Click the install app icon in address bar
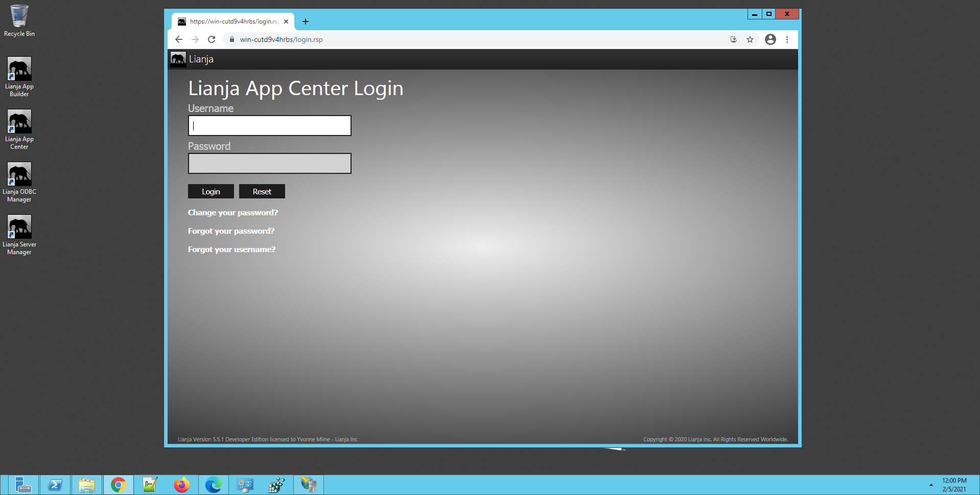The image size is (980, 495). pyautogui.click(x=734, y=39)
